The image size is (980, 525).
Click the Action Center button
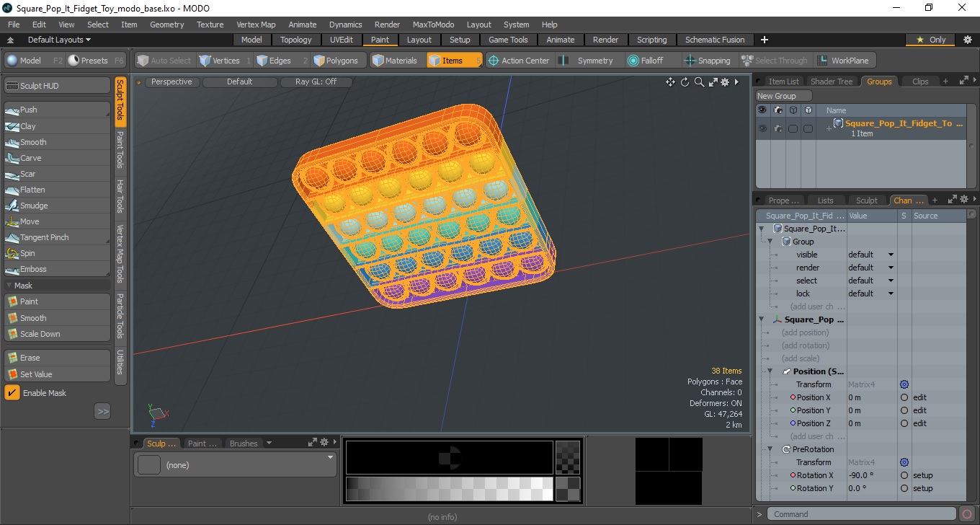tap(518, 61)
